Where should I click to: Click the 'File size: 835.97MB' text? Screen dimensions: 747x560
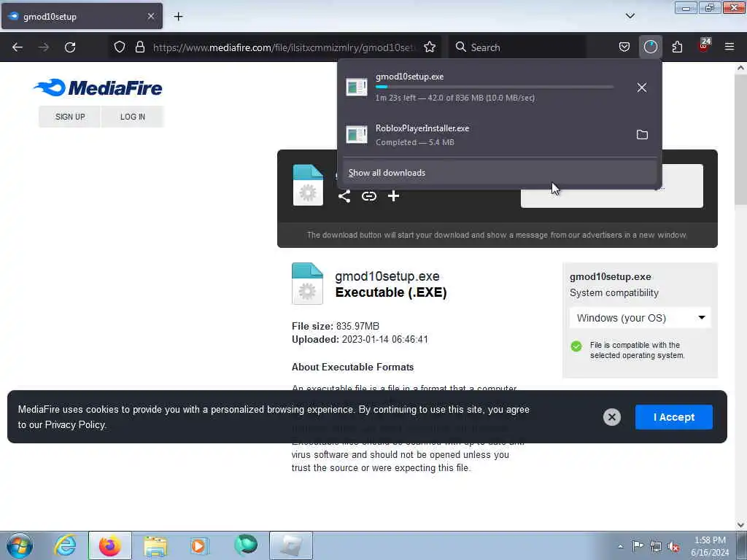[x=336, y=326]
